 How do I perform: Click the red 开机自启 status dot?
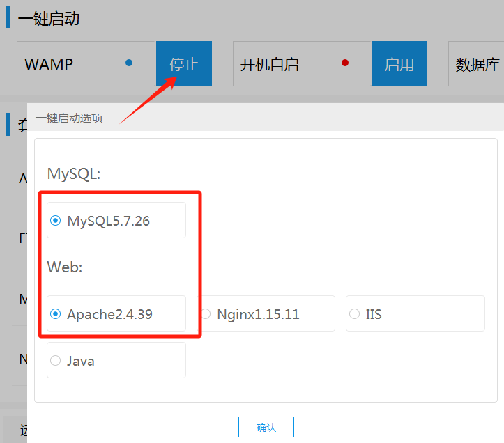coord(345,63)
